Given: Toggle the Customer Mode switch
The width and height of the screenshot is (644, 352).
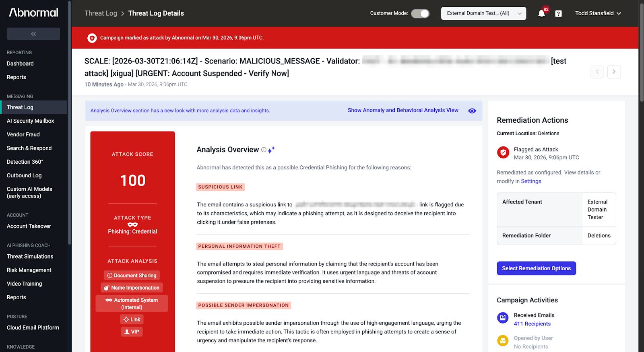Looking at the screenshot, I should pyautogui.click(x=420, y=13).
